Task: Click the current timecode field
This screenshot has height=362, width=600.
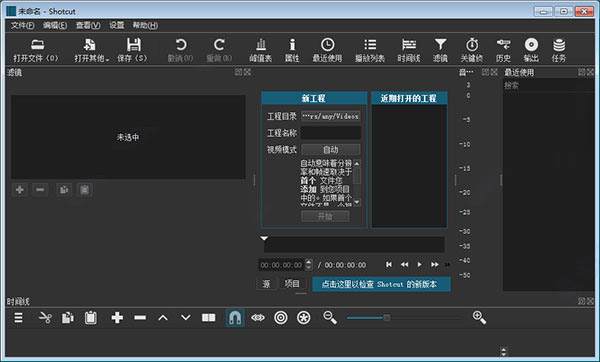Action: click(282, 265)
